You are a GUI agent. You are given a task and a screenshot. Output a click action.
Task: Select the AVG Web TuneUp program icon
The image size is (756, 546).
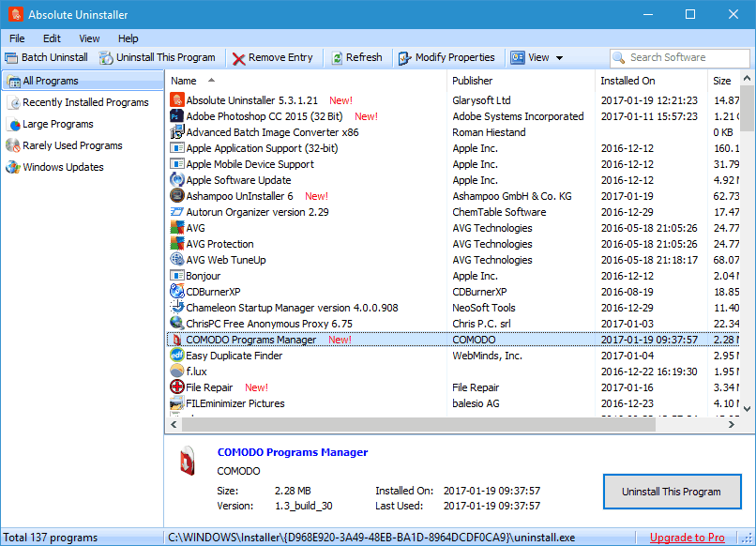177,260
